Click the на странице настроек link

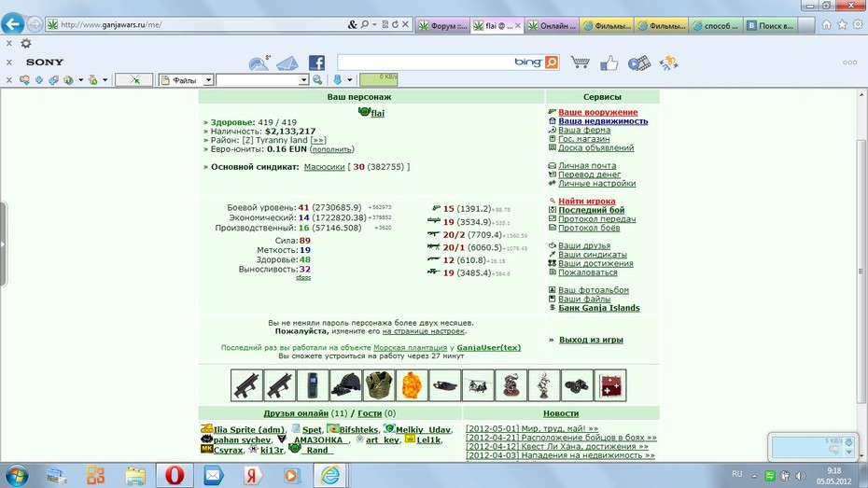(x=424, y=331)
